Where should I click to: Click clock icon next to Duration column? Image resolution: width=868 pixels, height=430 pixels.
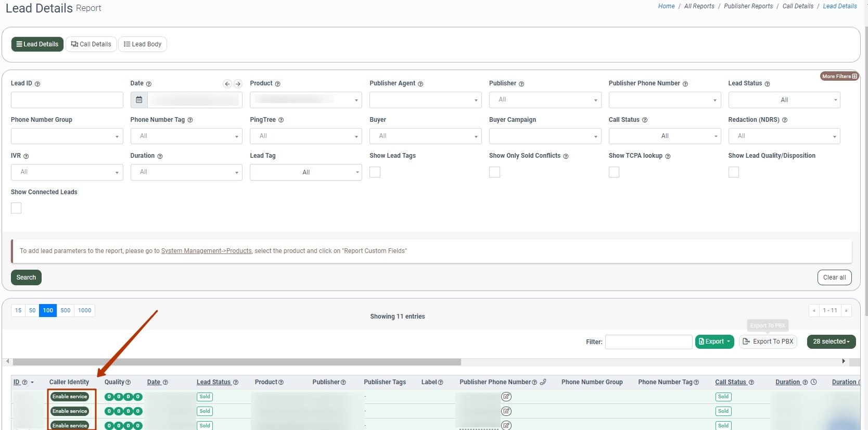coord(814,382)
